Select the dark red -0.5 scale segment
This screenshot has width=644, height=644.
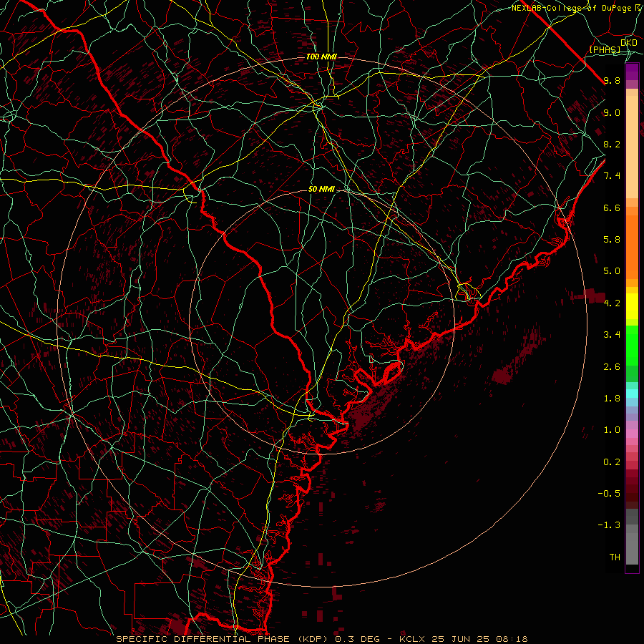click(x=632, y=493)
